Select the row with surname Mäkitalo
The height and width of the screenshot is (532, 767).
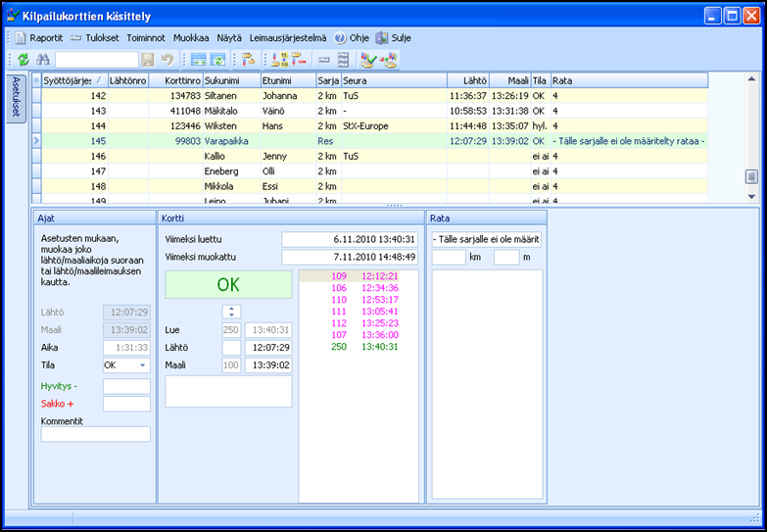[x=375, y=111]
